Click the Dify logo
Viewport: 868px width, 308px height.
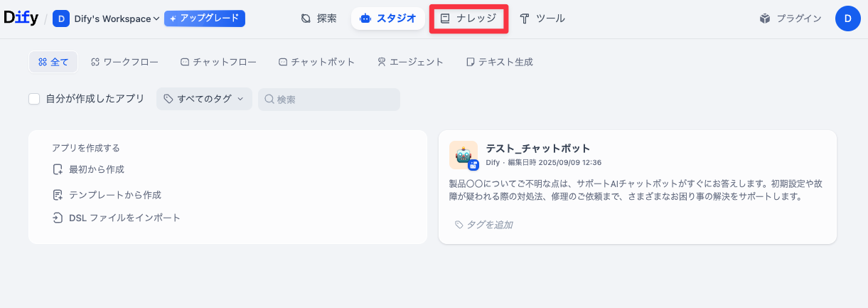[x=21, y=18]
